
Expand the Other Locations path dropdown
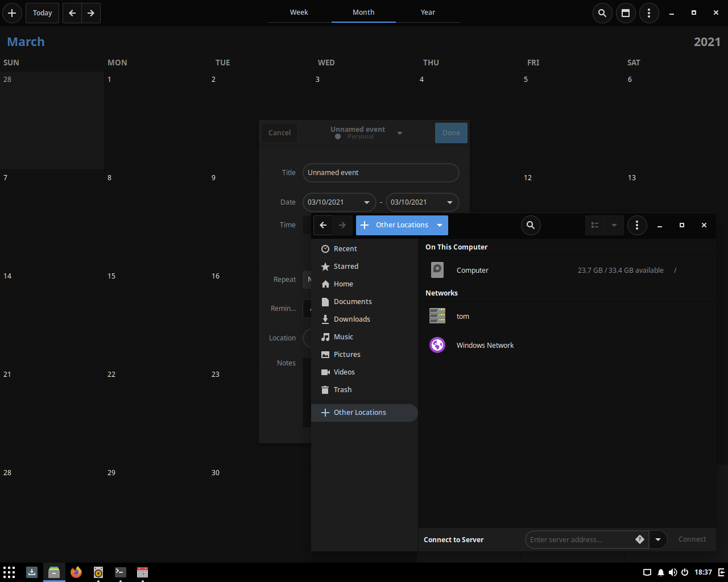click(440, 225)
